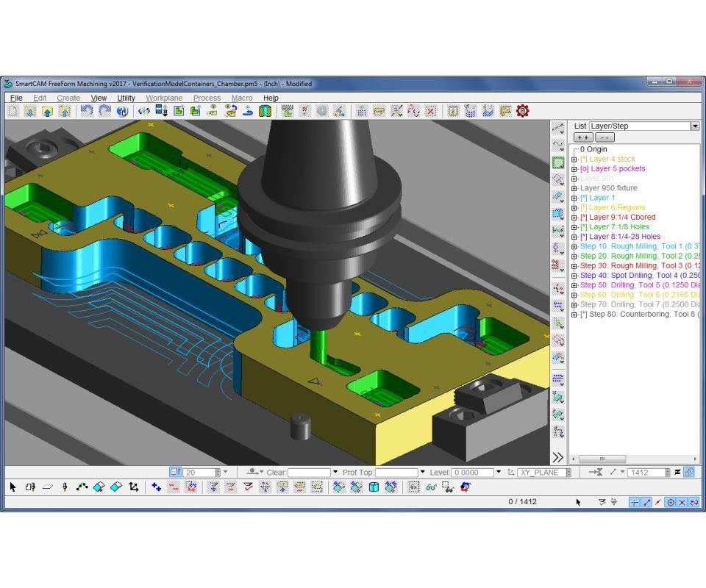
Task: Click the up-arrow open file icon
Action: [47, 111]
